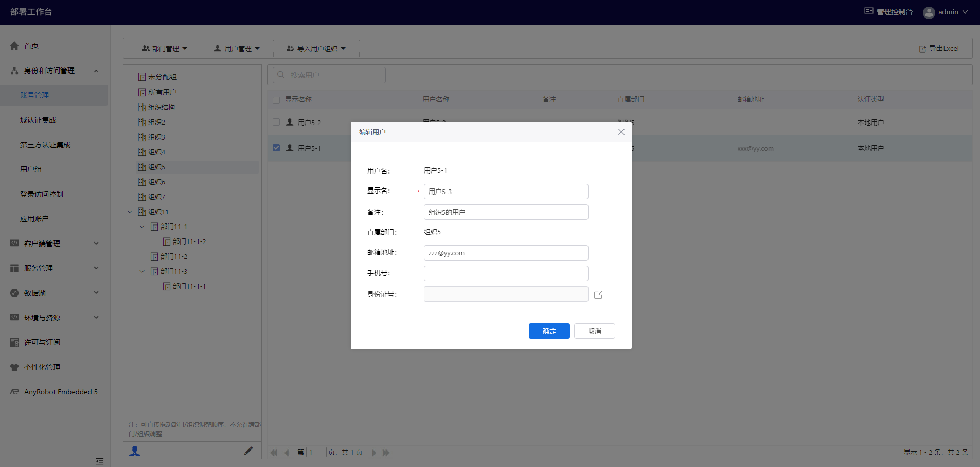Click the home icon beside 首页
Screen dimensions: 980x467
[14, 46]
